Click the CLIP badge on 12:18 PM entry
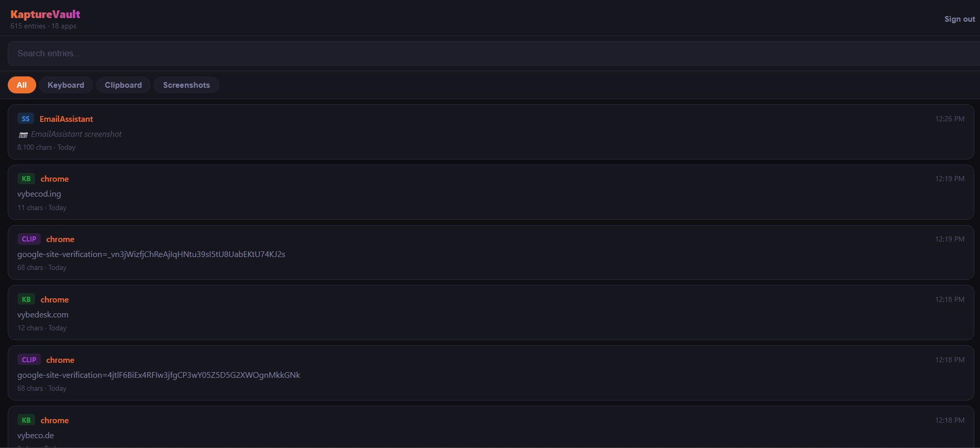 click(x=29, y=360)
